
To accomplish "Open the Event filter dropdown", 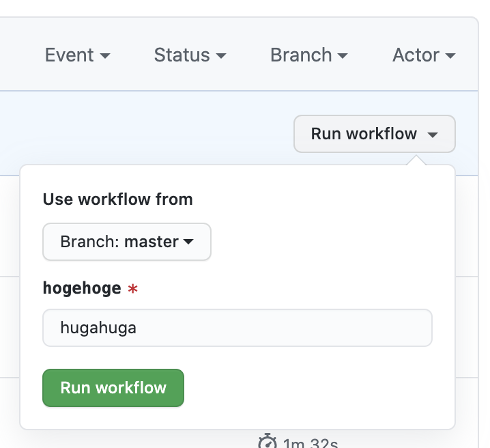I will 78,55.
